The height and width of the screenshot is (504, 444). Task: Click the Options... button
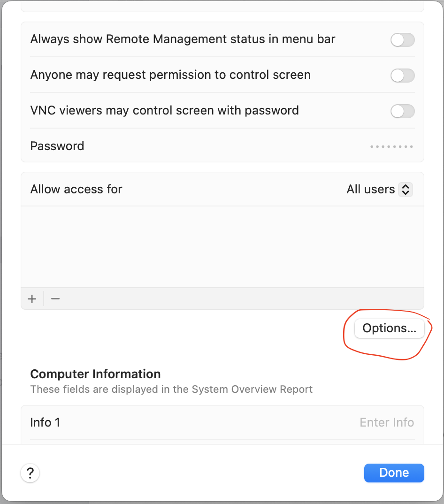tap(389, 328)
